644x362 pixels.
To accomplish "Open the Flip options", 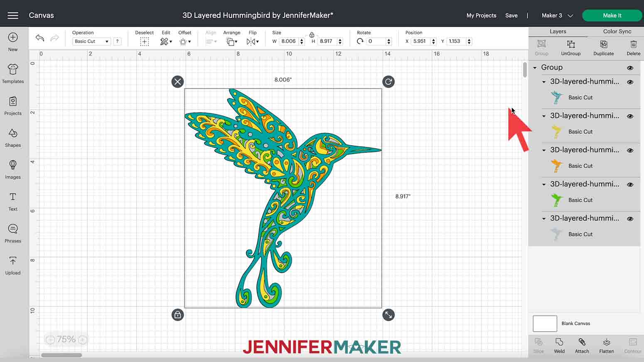I will [252, 42].
